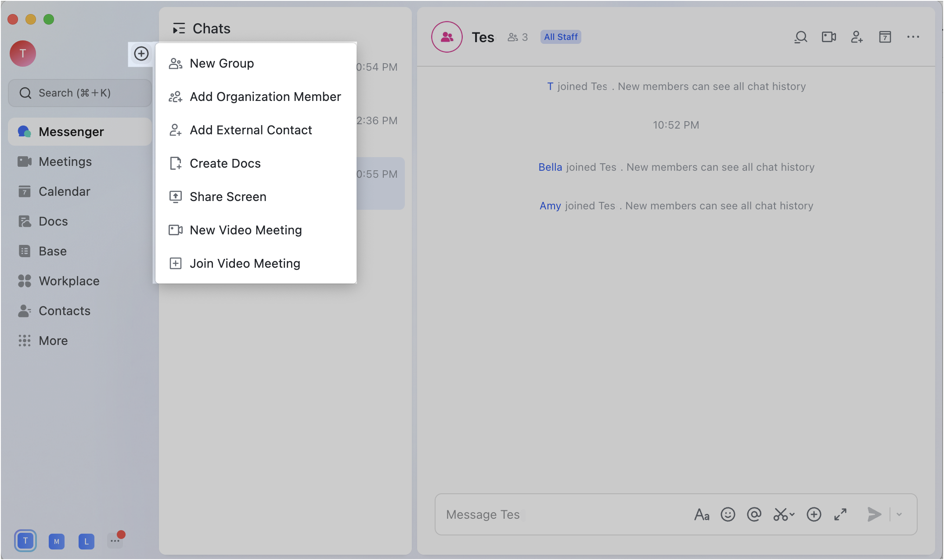Click the All Staff tag
Image resolution: width=944 pixels, height=560 pixels.
pos(560,37)
